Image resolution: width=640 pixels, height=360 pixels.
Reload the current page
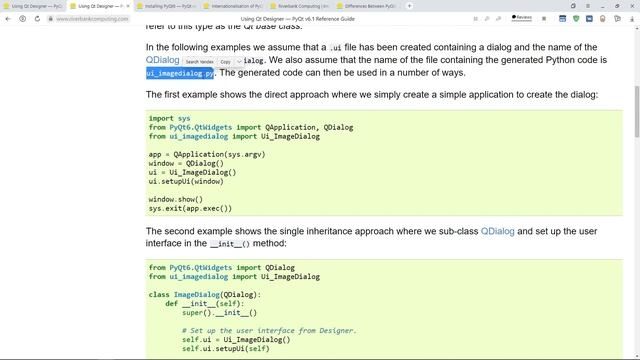[37, 19]
